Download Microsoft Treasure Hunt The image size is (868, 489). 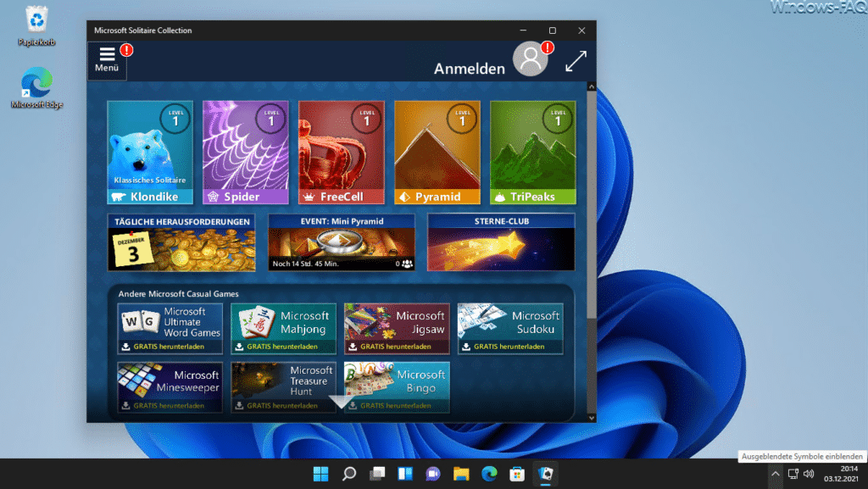pos(283,387)
